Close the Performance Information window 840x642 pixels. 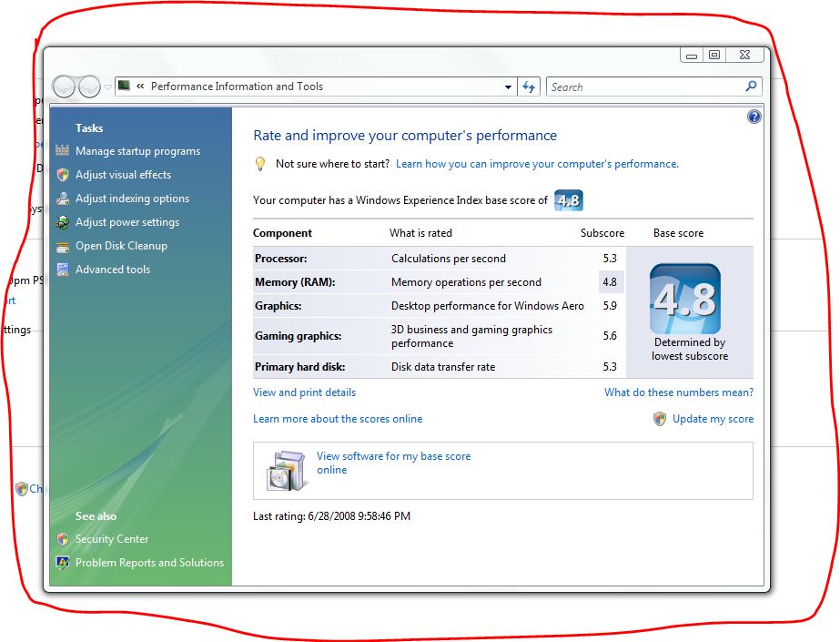coord(744,56)
